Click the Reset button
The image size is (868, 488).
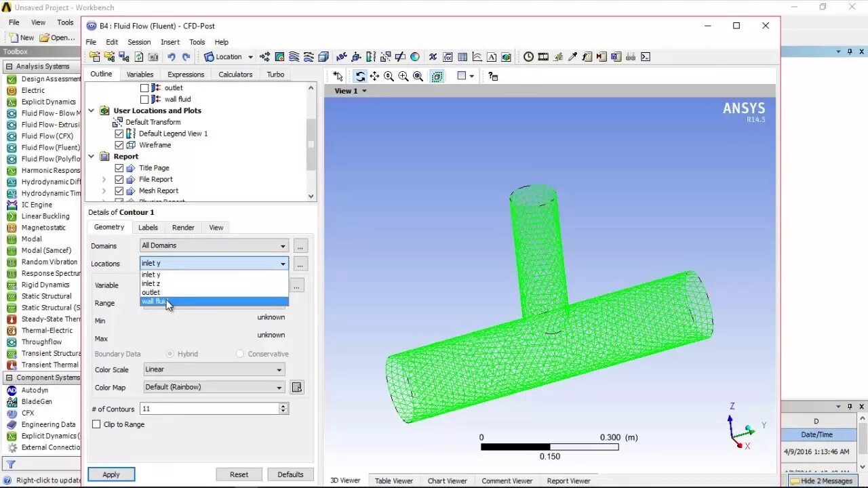(x=239, y=474)
